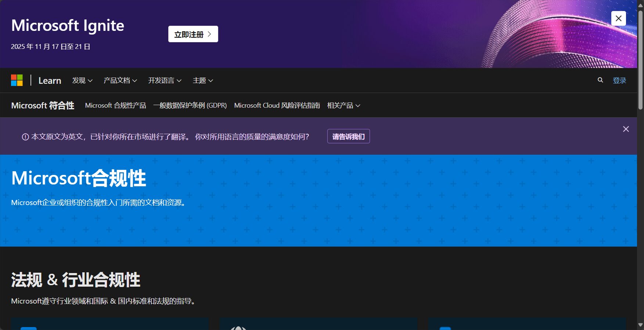Click the 登录 sign-in link
Screen dimensions: 644x330
tap(619, 80)
